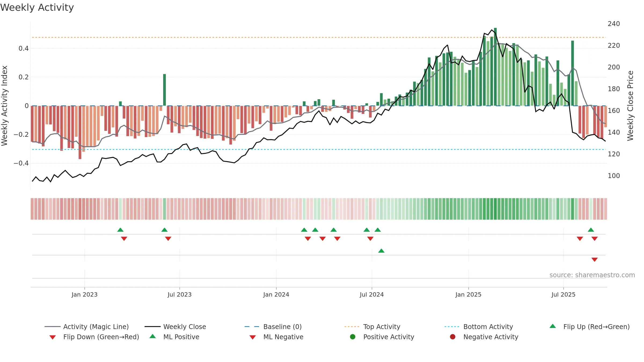Screen dimensions: 644x362
Task: Click the Weekly Activity Index axis title
Action: pyautogui.click(x=4, y=106)
